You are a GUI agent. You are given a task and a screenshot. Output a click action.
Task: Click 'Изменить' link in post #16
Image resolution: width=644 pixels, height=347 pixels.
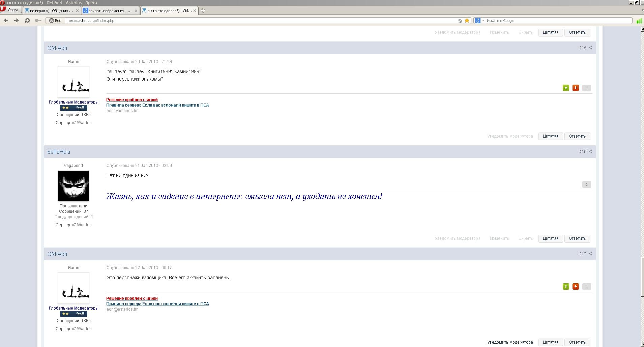[499, 238]
